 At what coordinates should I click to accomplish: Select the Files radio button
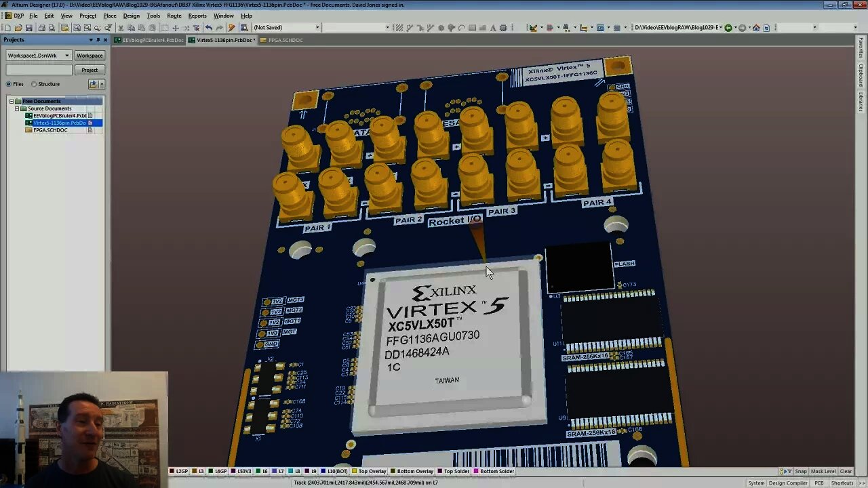tap(9, 84)
